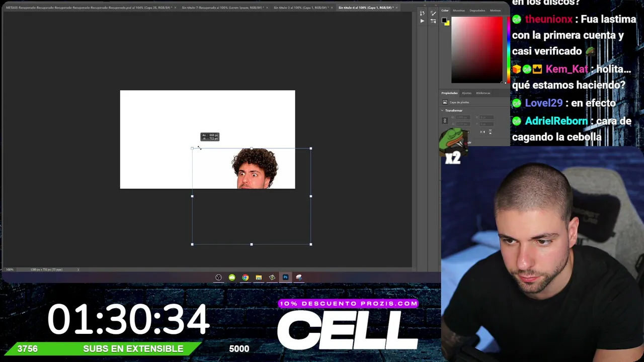
Task: Open the green diamond app in taskbar
Action: [272, 277]
